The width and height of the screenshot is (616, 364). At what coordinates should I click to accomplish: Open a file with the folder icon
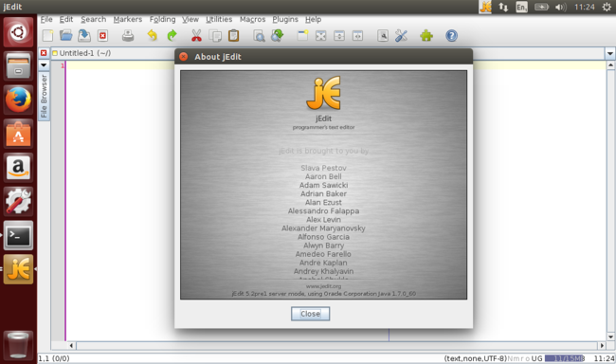[66, 36]
